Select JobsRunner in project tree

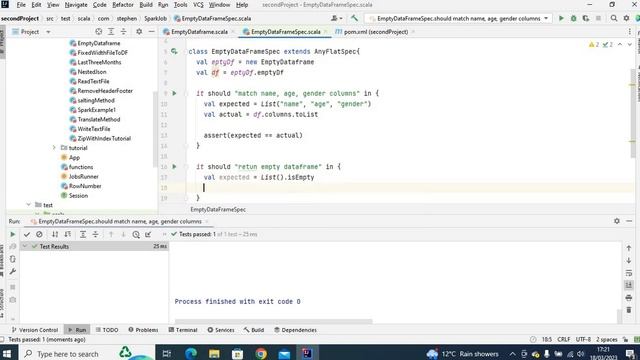83,176
